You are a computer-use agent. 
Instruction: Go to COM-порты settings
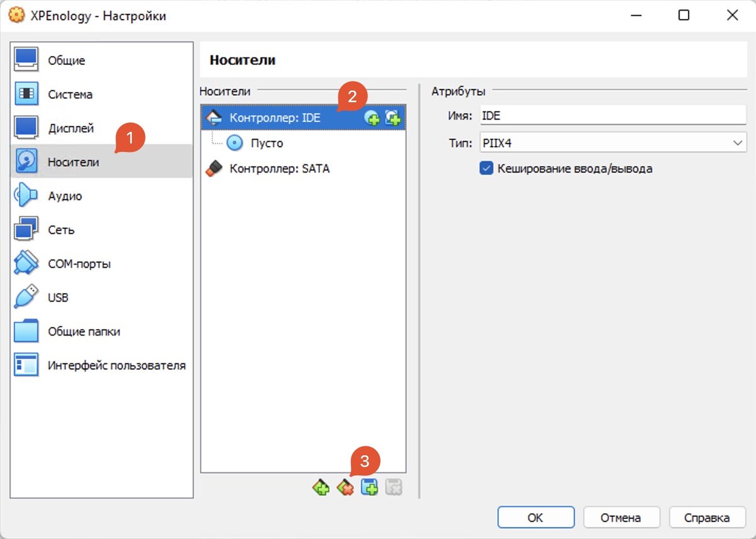click(102, 264)
